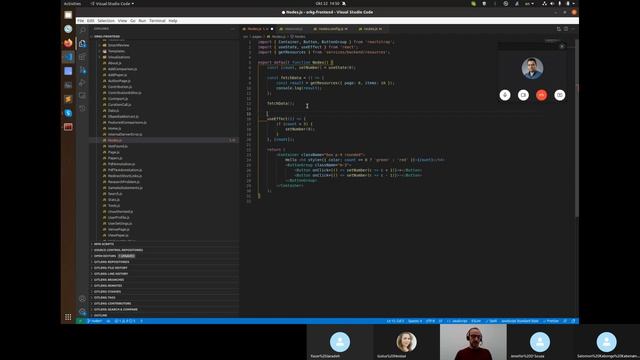This screenshot has width=640, height=360.
Task: Expand GITLENS: BRANCHES section
Action: [164, 280]
